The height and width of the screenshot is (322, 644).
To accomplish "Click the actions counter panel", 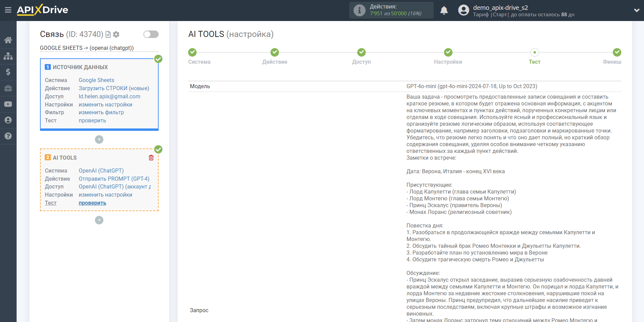I will [391, 10].
